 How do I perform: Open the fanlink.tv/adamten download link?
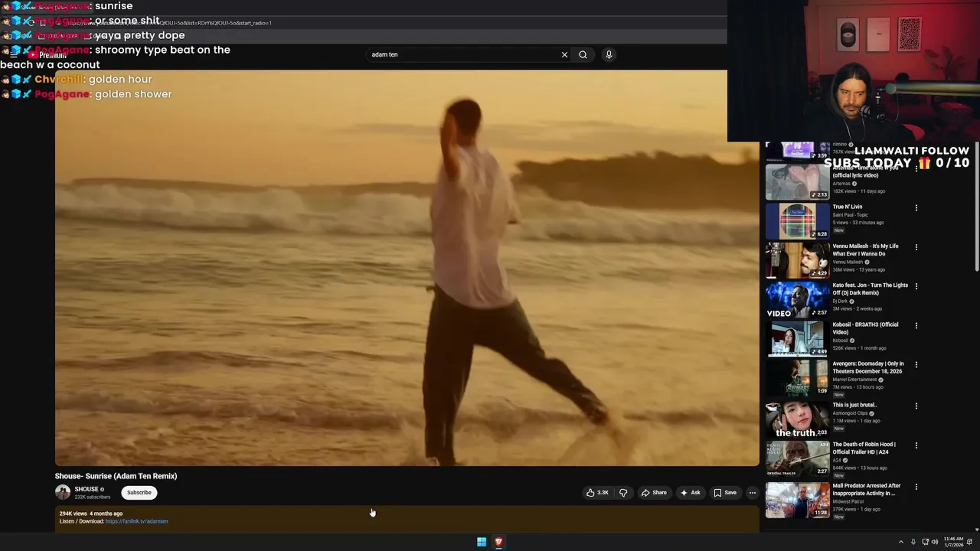click(137, 521)
